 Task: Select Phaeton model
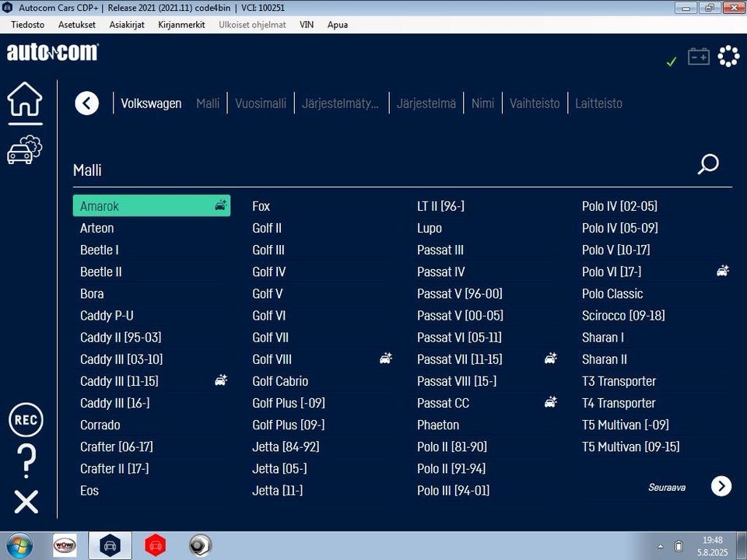coord(438,425)
